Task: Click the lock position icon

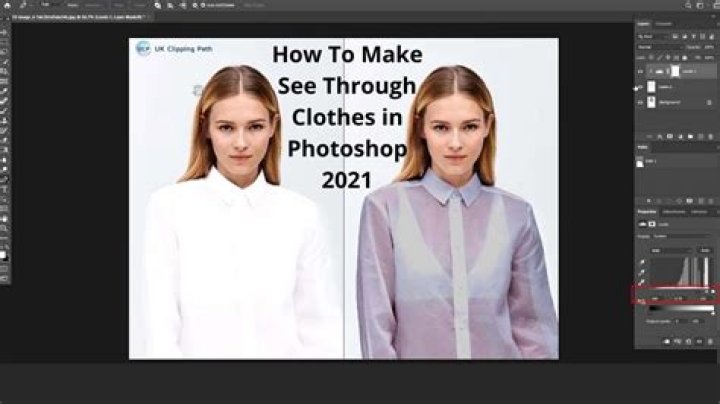Action: pyautogui.click(x=668, y=57)
